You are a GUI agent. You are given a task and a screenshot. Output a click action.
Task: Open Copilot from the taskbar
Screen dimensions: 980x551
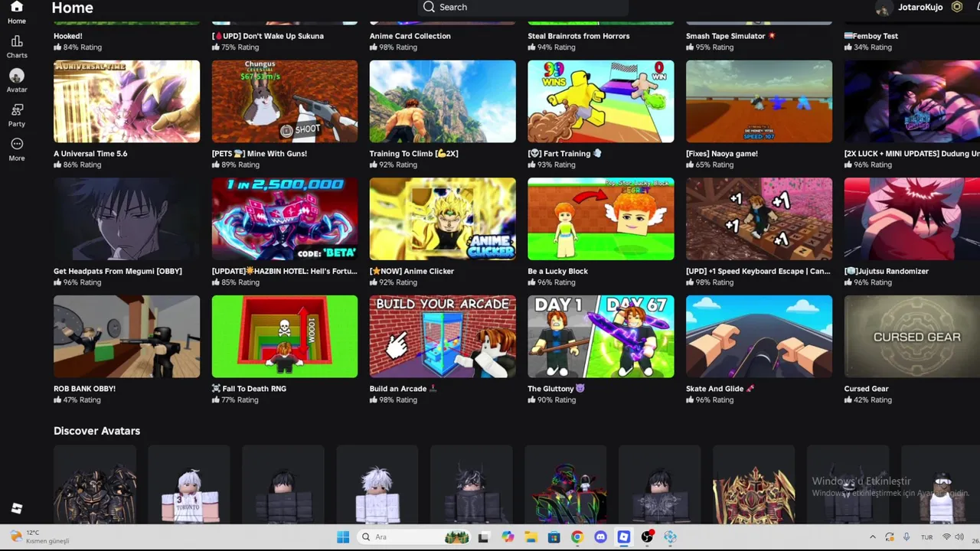pos(507,537)
